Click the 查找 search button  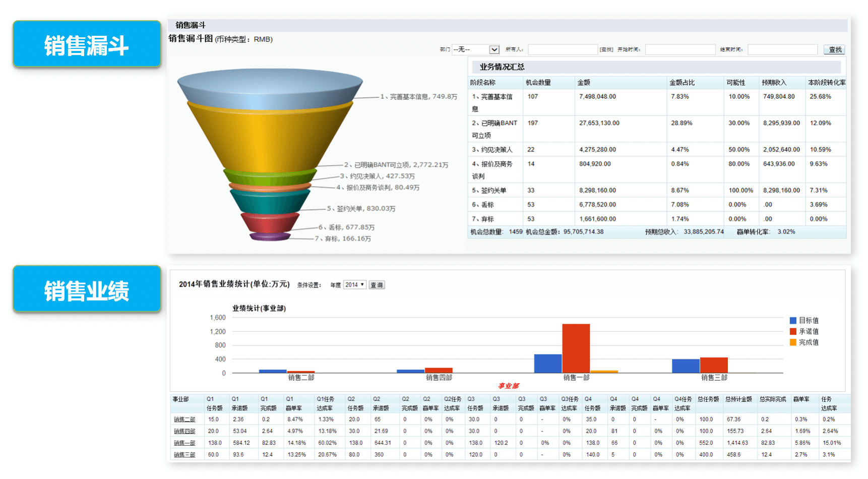835,49
